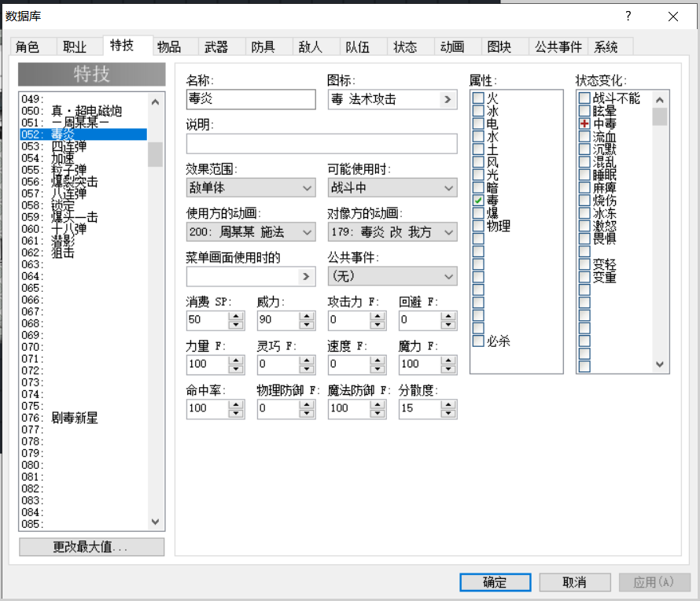Select skill 062 狙击 in list

[83, 253]
